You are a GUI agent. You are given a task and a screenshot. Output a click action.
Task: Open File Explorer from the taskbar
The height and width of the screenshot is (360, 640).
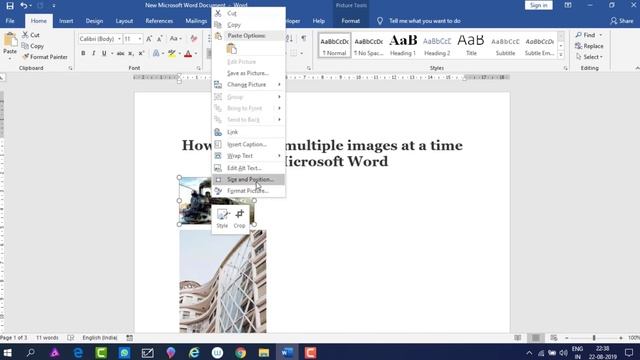tap(264, 352)
